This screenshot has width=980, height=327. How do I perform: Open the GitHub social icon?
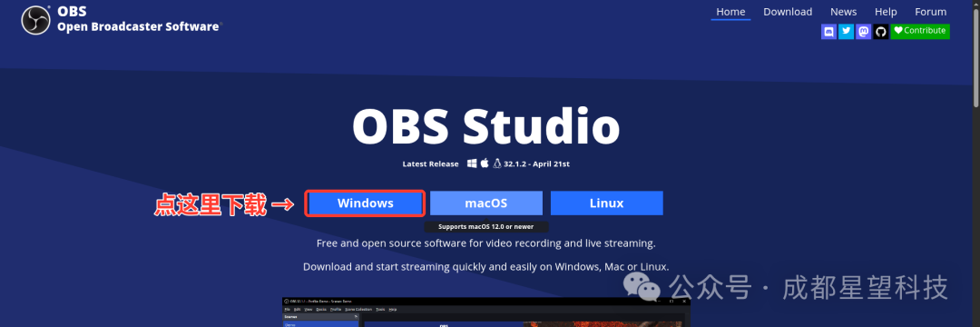tap(880, 32)
